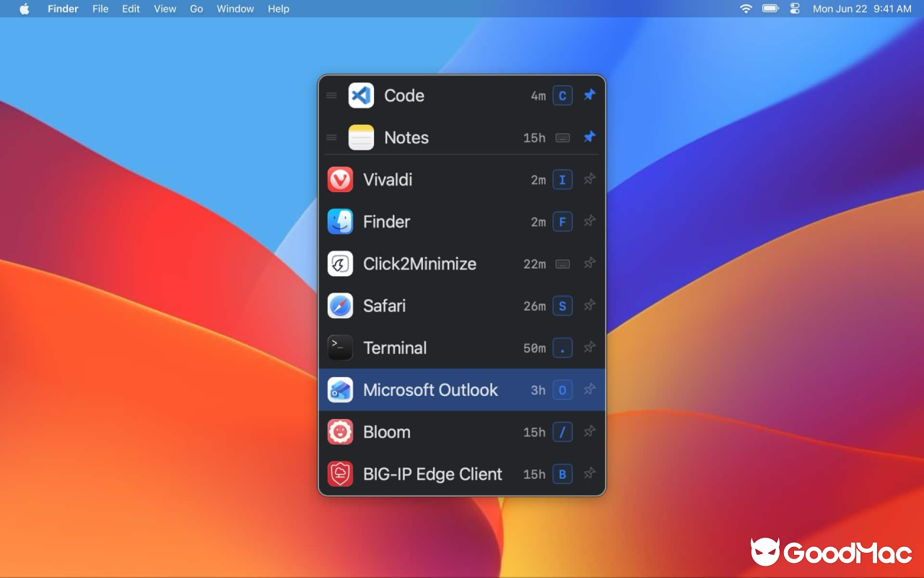Viewport: 924px width, 578px height.
Task: Click the 26m time next to Safari
Action: (x=535, y=306)
